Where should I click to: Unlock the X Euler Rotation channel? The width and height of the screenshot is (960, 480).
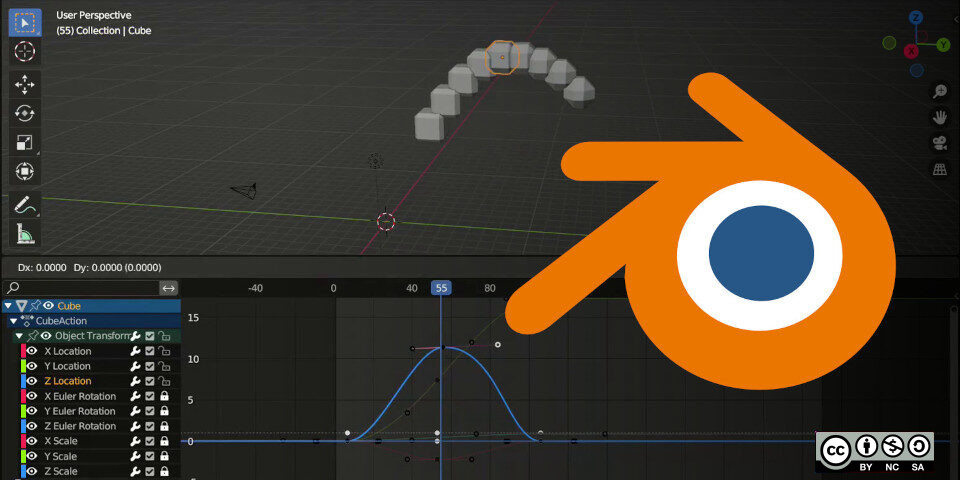pyautogui.click(x=164, y=396)
